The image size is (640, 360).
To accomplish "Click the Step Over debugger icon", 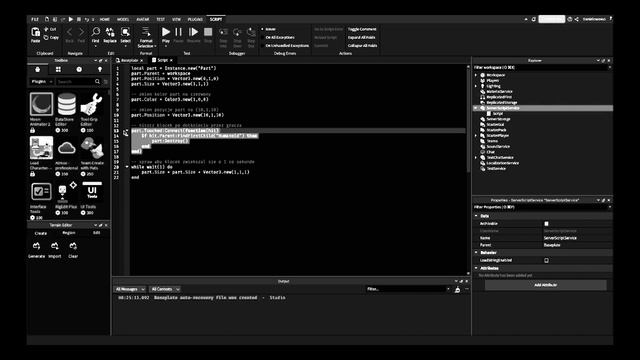I will pyautogui.click(x=237, y=32).
